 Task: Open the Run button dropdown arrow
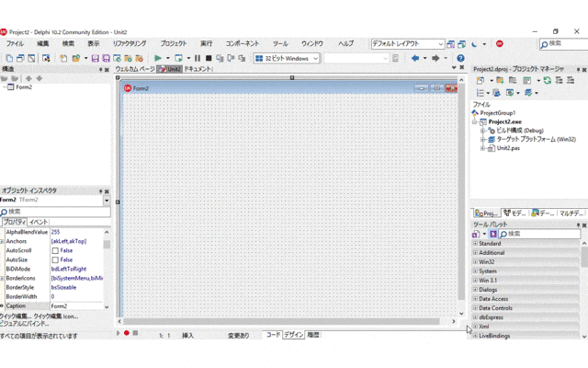(167, 58)
